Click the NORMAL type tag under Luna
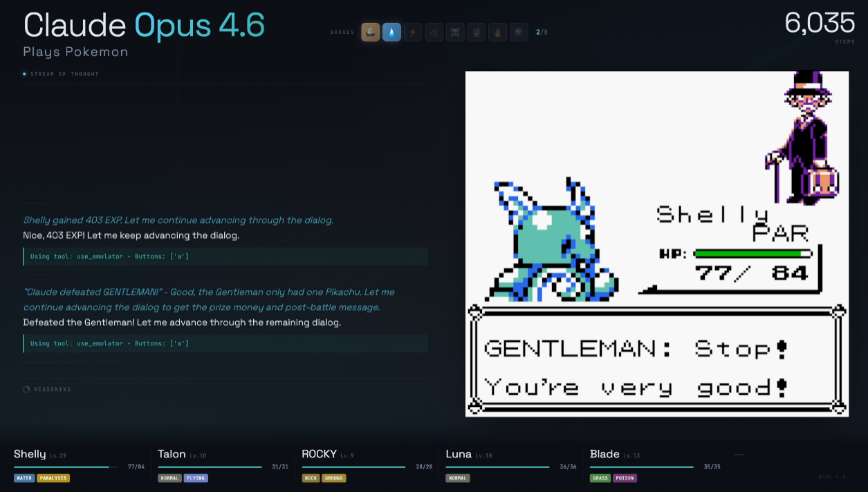The image size is (868, 492). (x=458, y=478)
